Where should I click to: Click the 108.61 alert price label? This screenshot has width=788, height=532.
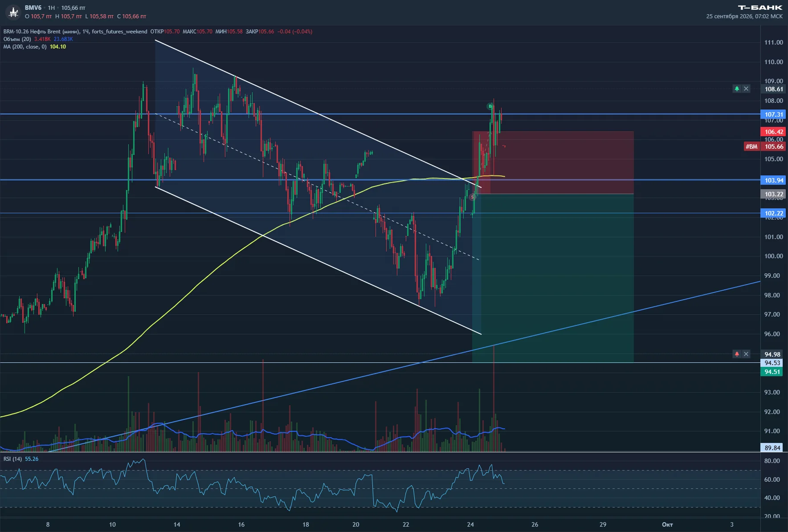point(774,89)
